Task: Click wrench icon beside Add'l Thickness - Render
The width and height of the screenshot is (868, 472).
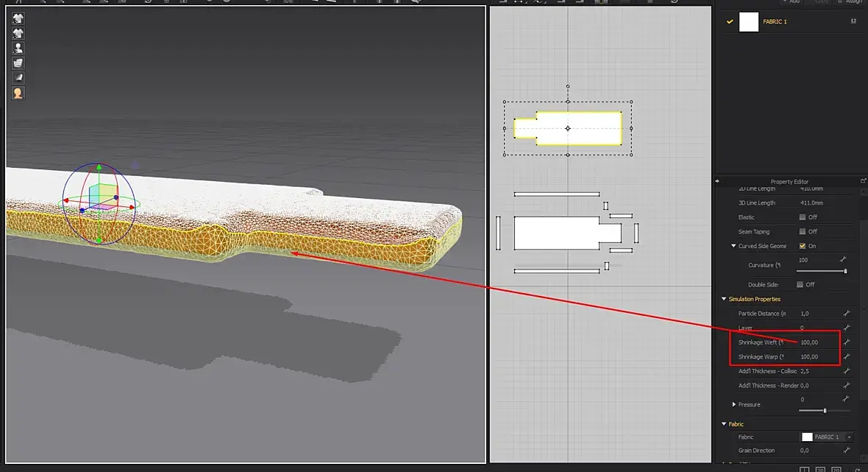Action: coord(847,385)
